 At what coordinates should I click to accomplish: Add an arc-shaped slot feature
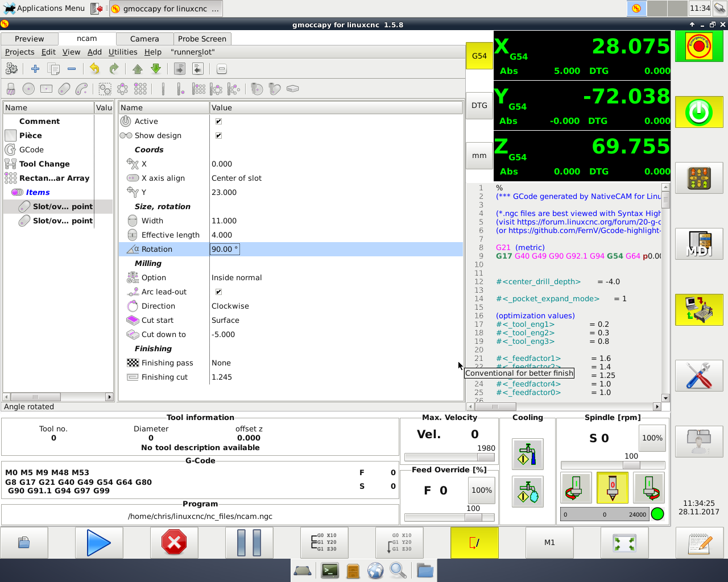(x=82, y=89)
